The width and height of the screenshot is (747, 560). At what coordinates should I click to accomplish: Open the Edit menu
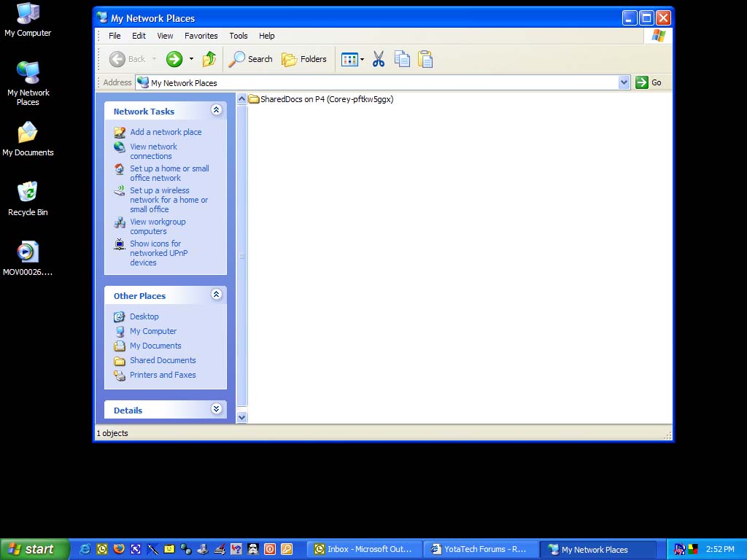click(139, 36)
